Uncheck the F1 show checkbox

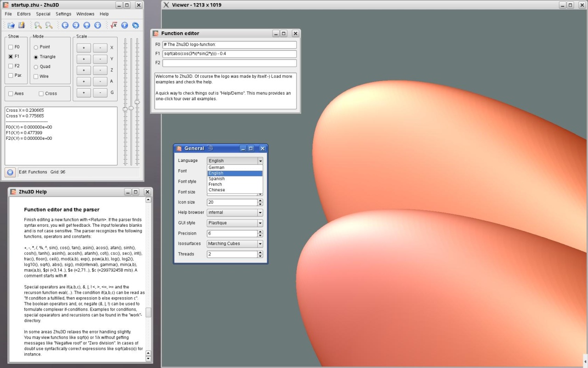(x=11, y=57)
